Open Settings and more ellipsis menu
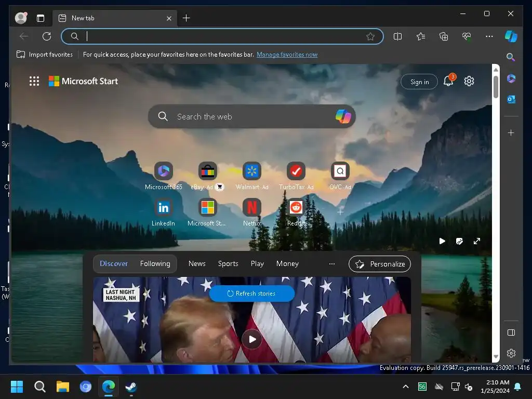The image size is (532, 399). point(489,36)
